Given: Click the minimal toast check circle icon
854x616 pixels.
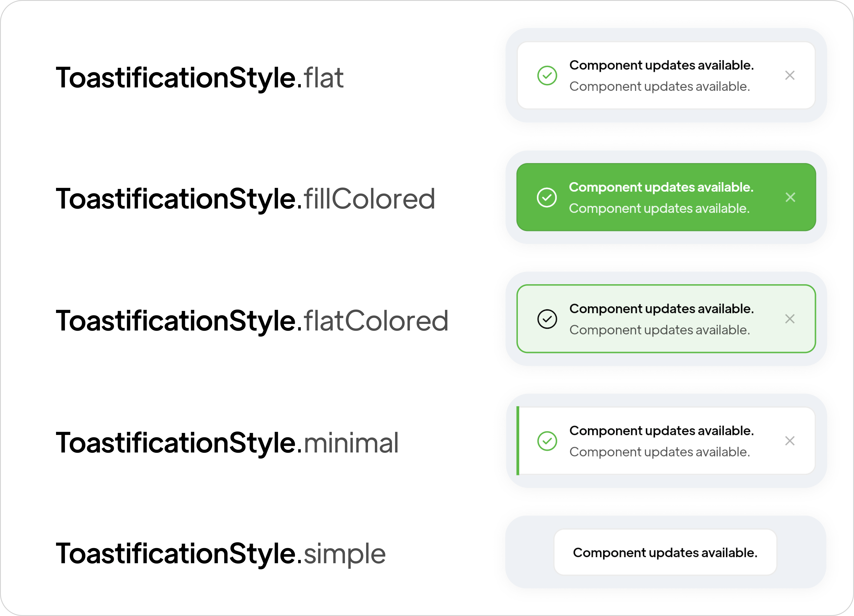Looking at the screenshot, I should [x=547, y=441].
